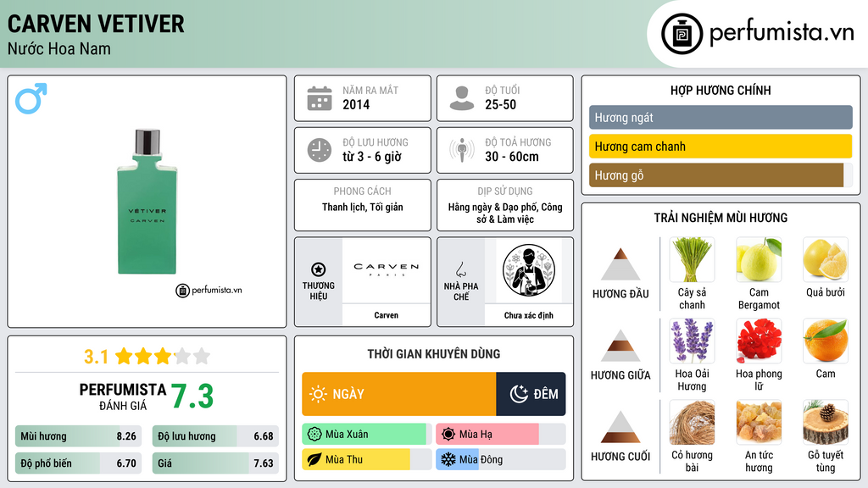Click the Carven Paris brand logo

point(387,269)
